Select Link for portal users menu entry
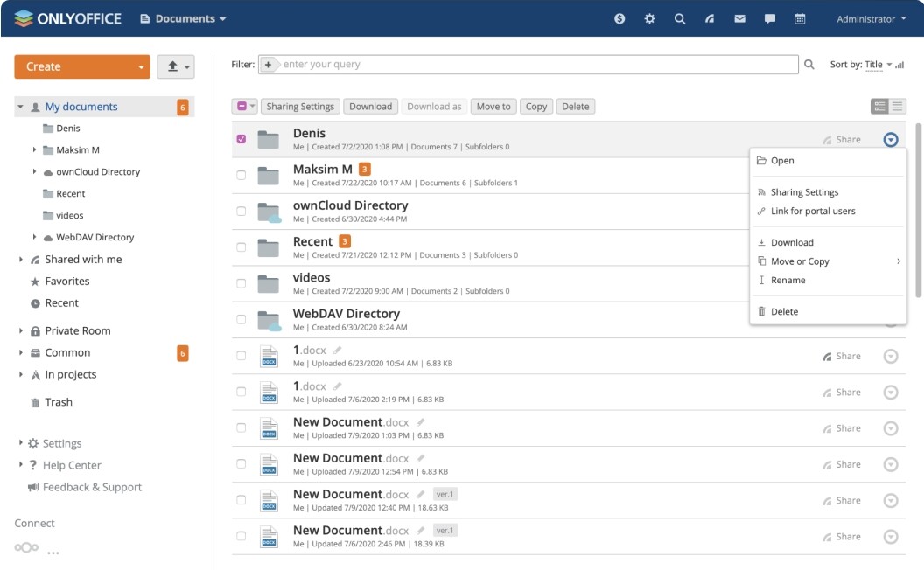Viewport: 924px width, 570px height. [x=812, y=211]
